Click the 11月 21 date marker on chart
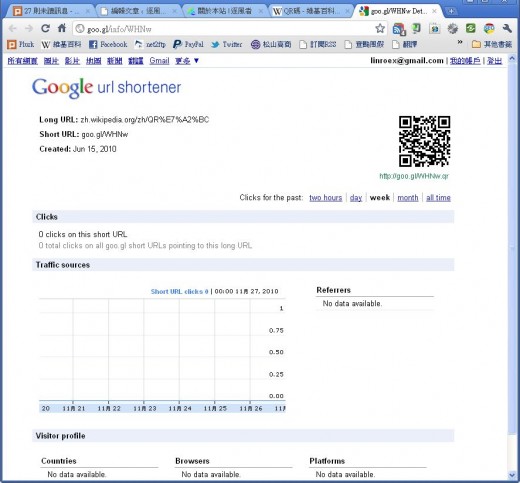This screenshot has width=520, height=483. (x=74, y=408)
